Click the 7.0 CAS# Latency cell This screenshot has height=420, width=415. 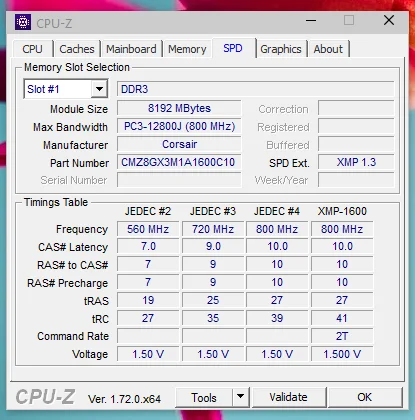point(148,246)
